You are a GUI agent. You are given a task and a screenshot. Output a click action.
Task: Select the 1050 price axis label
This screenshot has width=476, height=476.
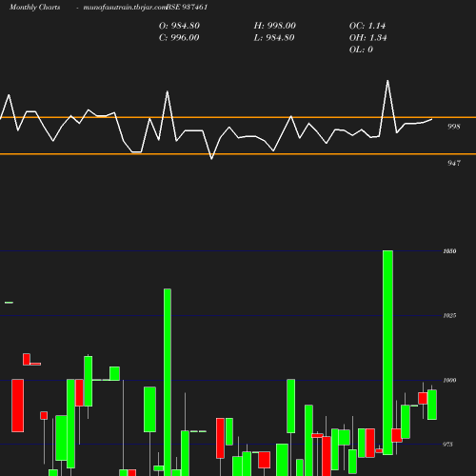[x=449, y=251]
